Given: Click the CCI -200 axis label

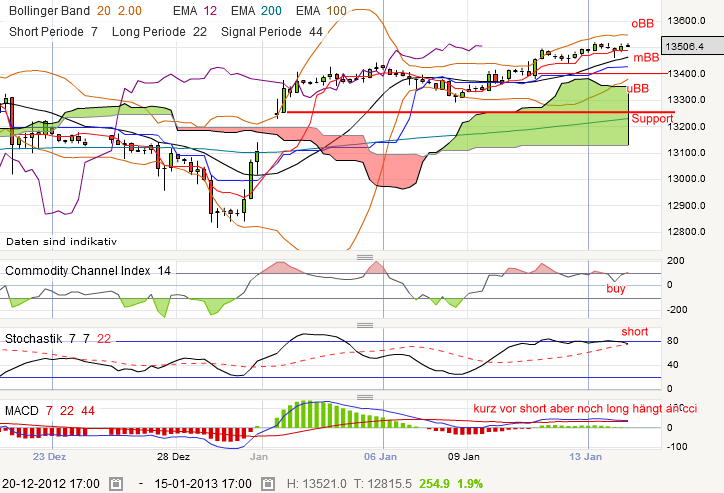Looking at the screenshot, I should point(677,309).
